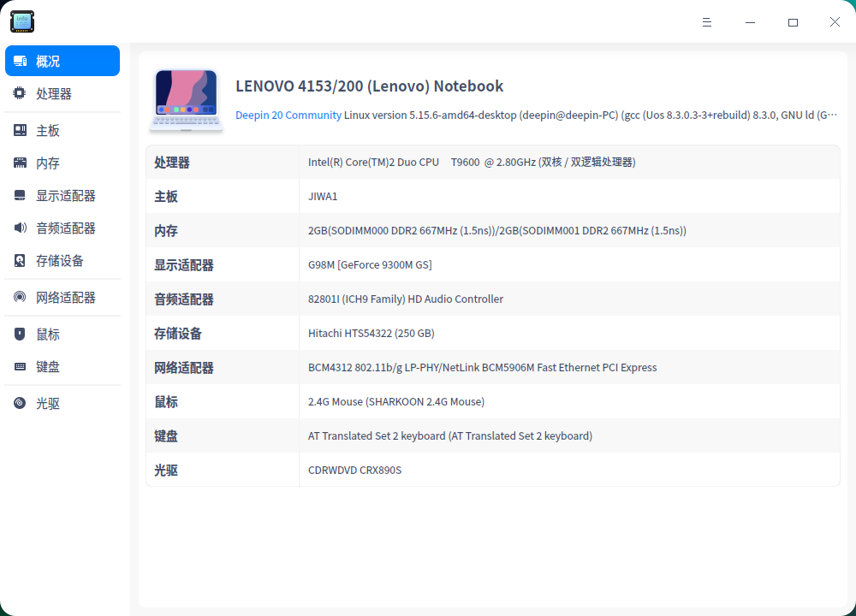Click the 键盘 row label in table
The width and height of the screenshot is (856, 616).
point(166,436)
